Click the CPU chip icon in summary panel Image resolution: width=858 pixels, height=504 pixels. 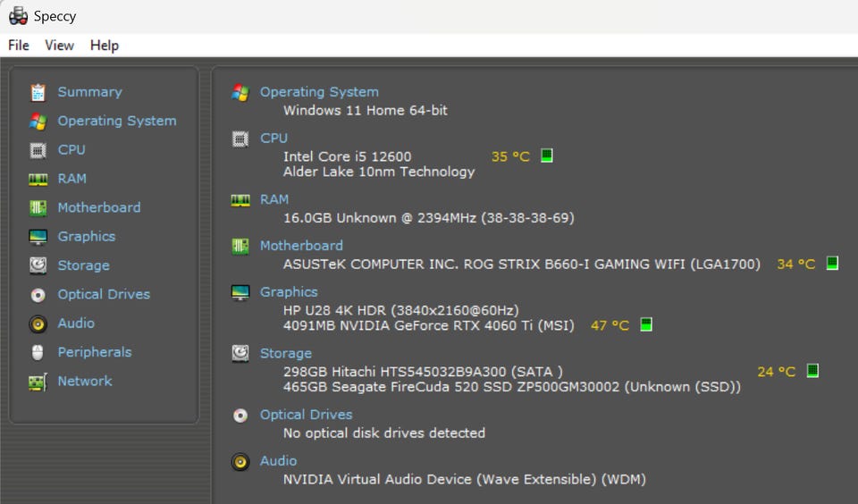tap(240, 139)
